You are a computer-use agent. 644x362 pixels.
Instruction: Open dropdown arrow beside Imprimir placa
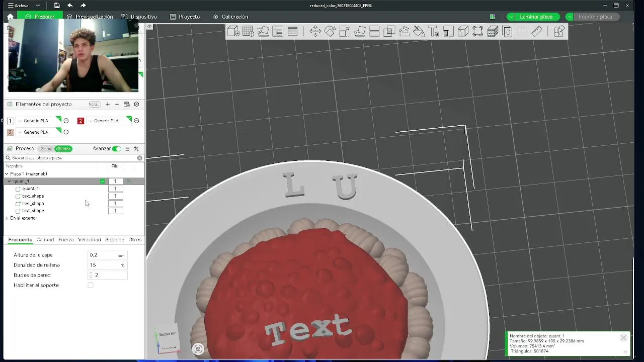(x=570, y=17)
